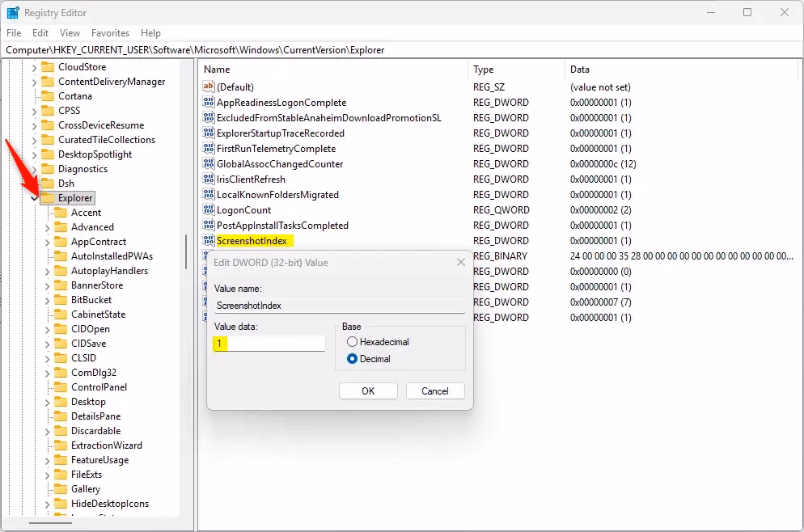Click the Value data input field
Screen dimensions: 804x532
coord(269,344)
